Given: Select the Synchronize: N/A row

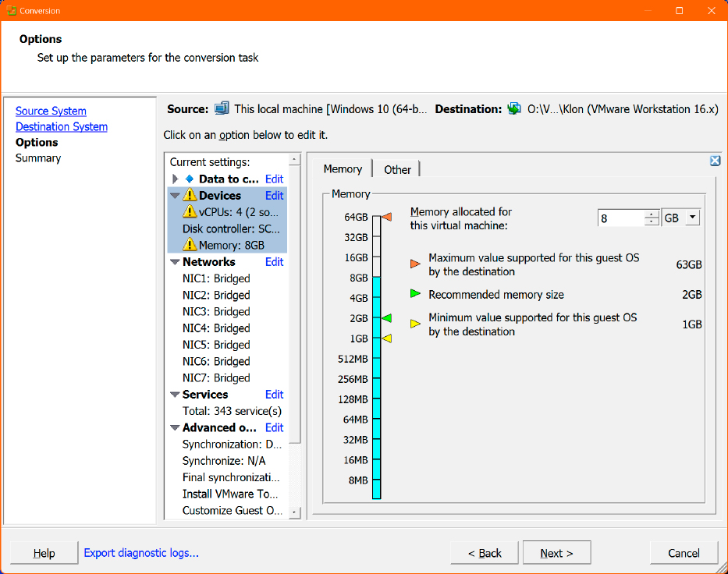Looking at the screenshot, I should pos(224,461).
